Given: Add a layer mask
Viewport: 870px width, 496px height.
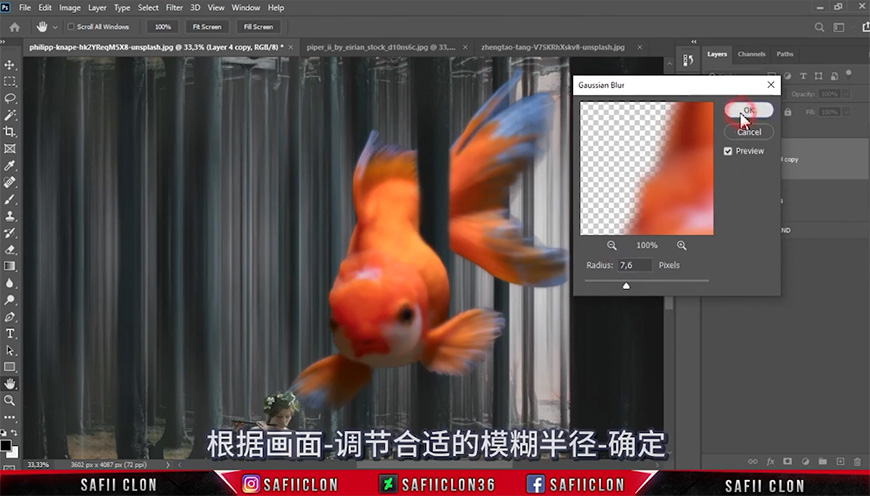Looking at the screenshot, I should tap(787, 461).
